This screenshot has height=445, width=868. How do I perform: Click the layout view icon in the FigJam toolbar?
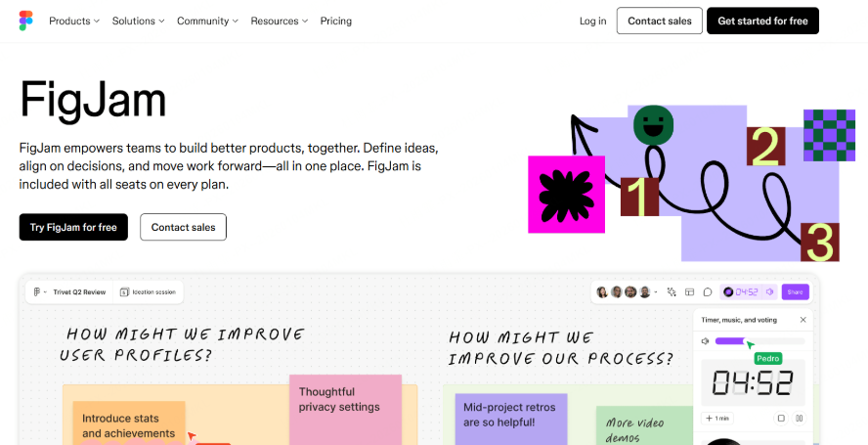689,291
